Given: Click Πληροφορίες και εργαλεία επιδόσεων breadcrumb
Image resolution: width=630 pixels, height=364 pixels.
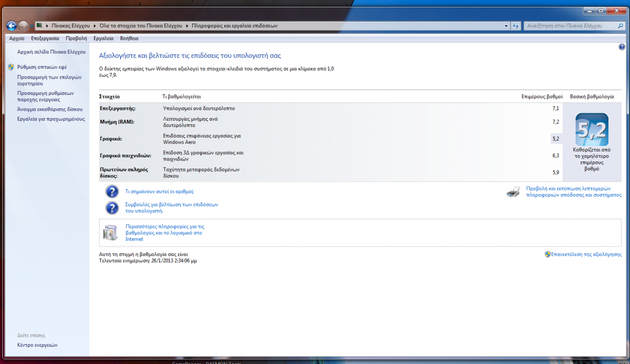Looking at the screenshot, I should coord(234,26).
